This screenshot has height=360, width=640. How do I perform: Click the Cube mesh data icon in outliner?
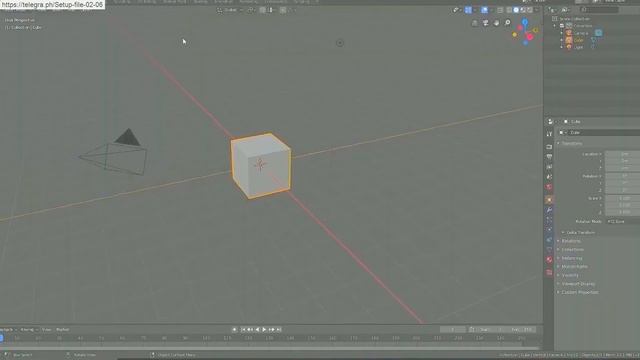pyautogui.click(x=594, y=40)
